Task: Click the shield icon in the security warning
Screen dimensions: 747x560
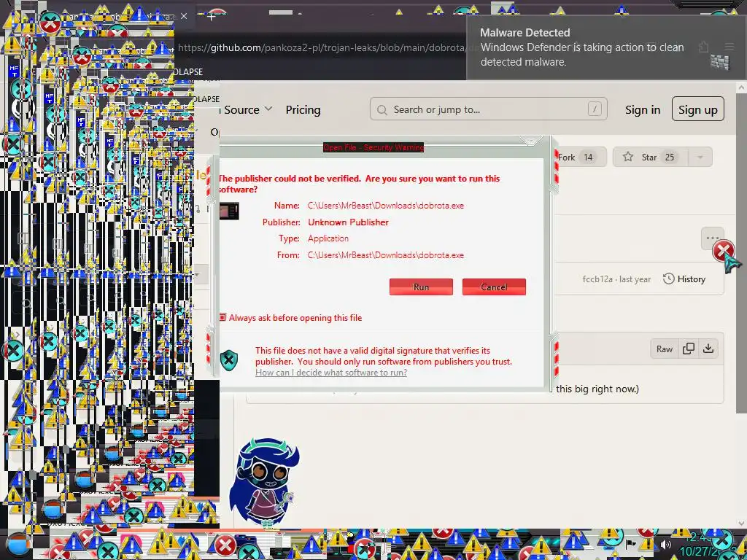Action: pos(229,360)
